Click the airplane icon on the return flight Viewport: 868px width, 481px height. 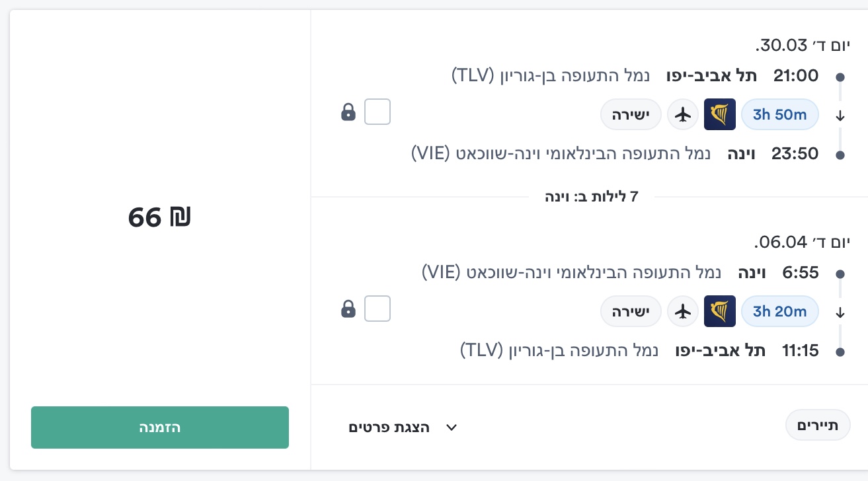pyautogui.click(x=683, y=311)
